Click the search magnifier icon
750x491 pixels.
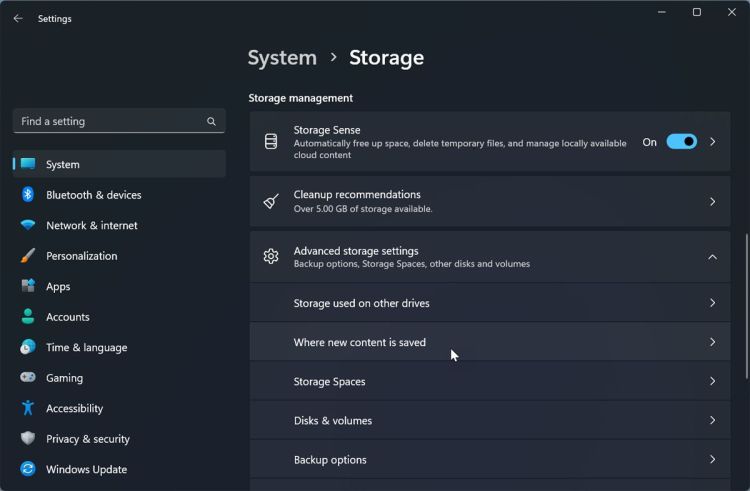211,121
